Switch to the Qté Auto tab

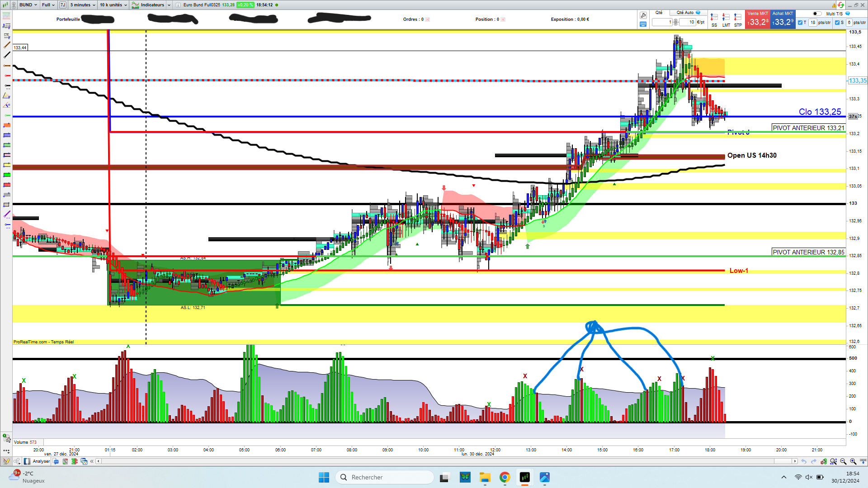point(685,13)
